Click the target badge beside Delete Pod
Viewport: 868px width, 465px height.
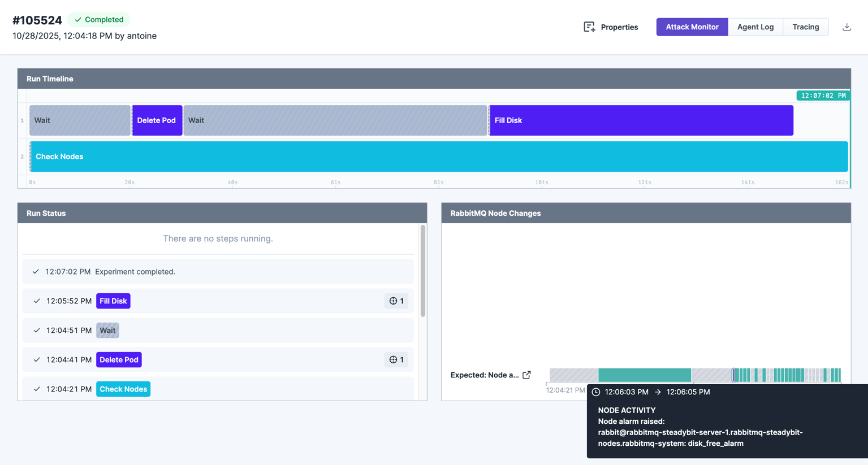pos(396,359)
